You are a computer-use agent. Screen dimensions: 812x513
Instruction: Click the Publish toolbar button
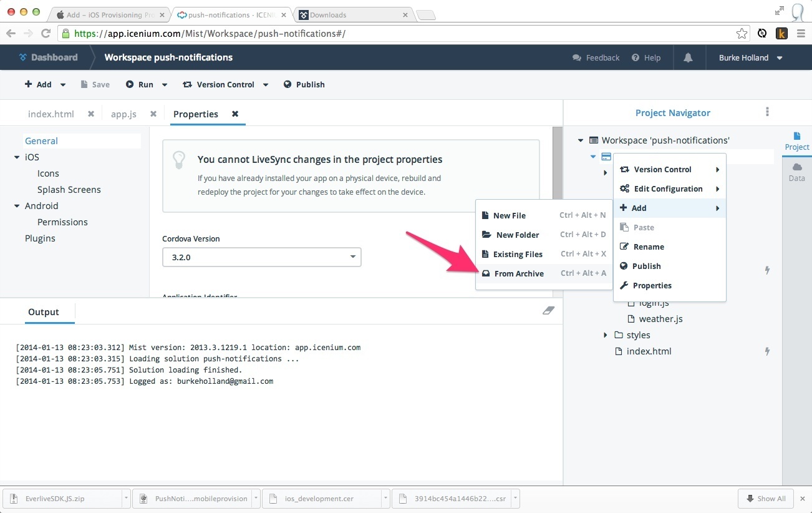[x=304, y=85]
